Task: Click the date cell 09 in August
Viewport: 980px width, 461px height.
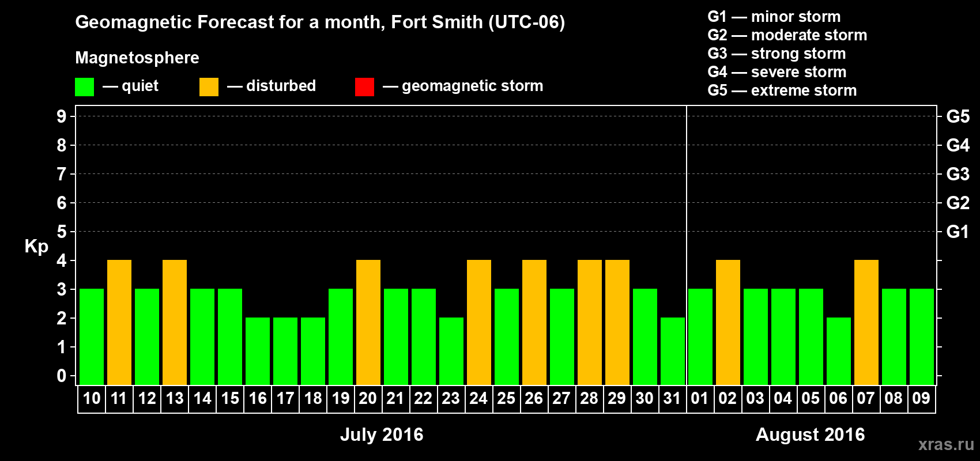Action: coord(921,399)
